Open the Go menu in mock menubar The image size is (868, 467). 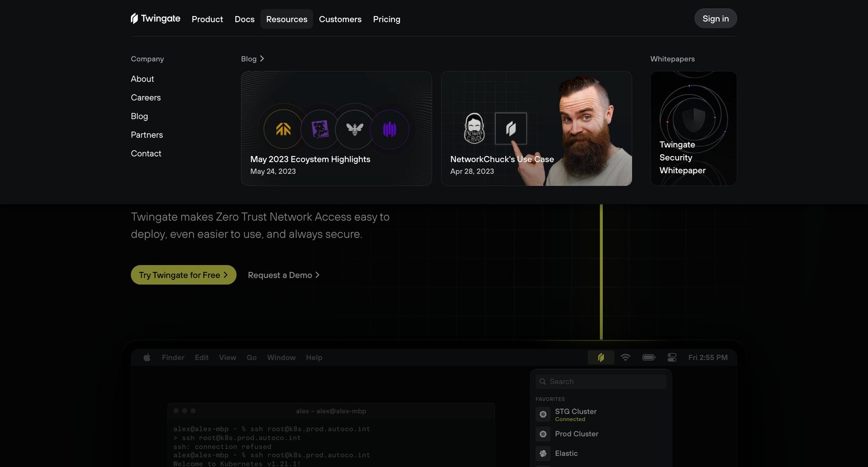tap(251, 357)
